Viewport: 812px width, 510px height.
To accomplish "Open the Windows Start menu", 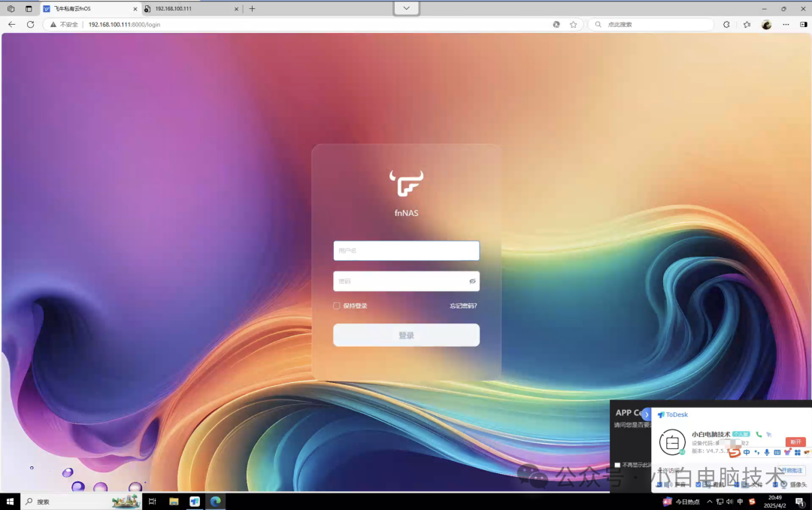I will [10, 502].
